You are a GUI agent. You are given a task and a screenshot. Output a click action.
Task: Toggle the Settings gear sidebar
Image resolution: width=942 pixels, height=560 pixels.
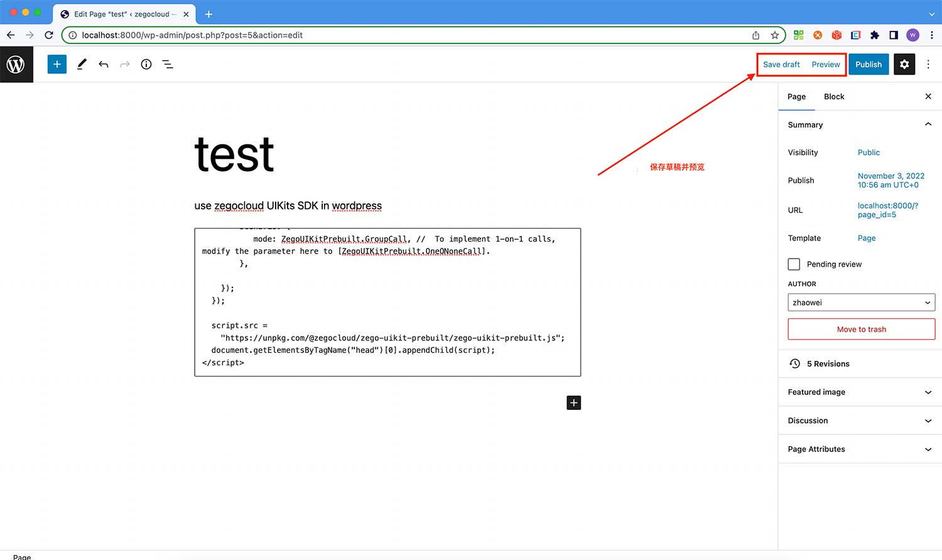click(904, 64)
